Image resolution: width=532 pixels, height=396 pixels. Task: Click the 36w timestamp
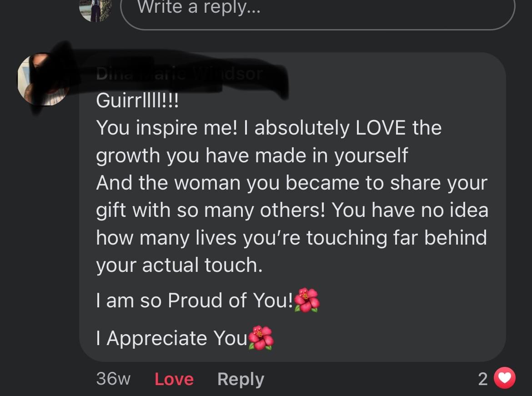pyautogui.click(x=113, y=379)
